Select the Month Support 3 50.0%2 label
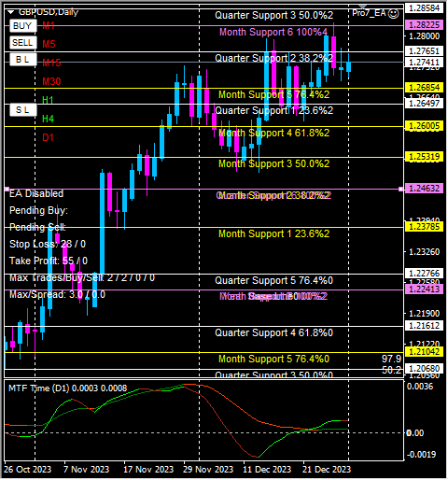The width and height of the screenshot is (448, 480). [273, 163]
